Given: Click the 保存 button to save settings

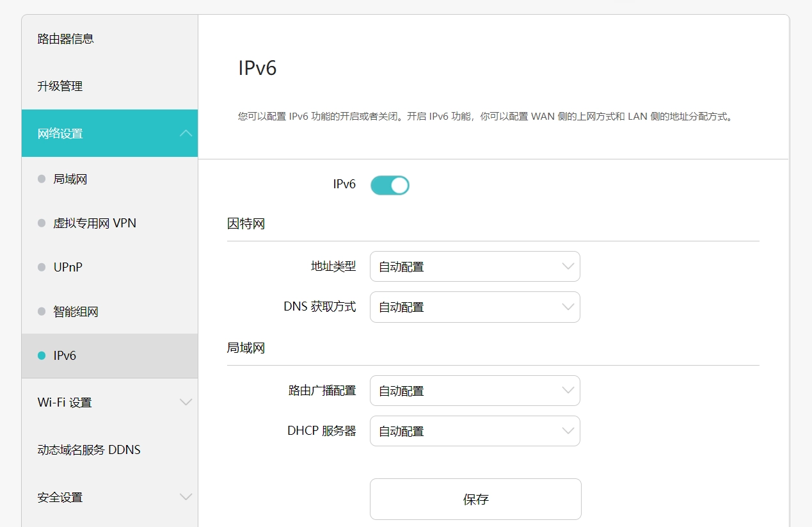Looking at the screenshot, I should pyautogui.click(x=475, y=499).
